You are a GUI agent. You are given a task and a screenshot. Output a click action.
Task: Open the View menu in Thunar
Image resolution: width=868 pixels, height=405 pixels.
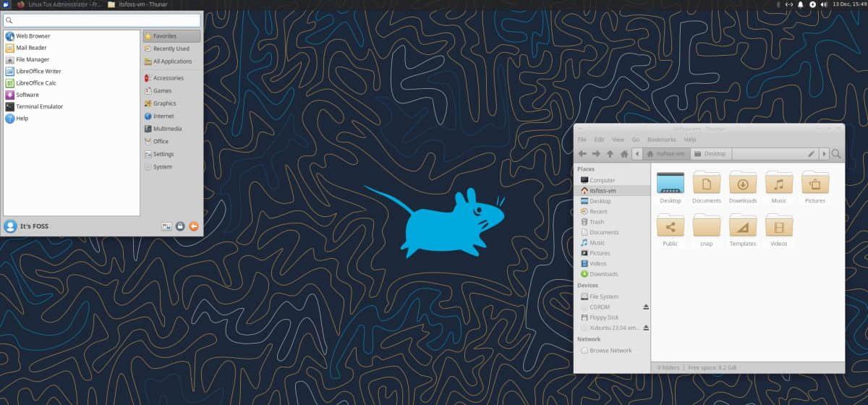[x=618, y=140]
